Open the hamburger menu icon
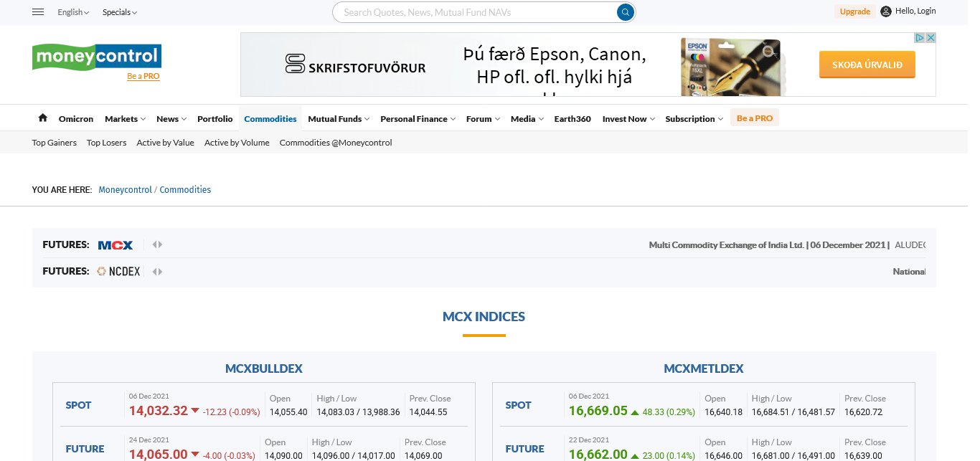 tap(39, 12)
